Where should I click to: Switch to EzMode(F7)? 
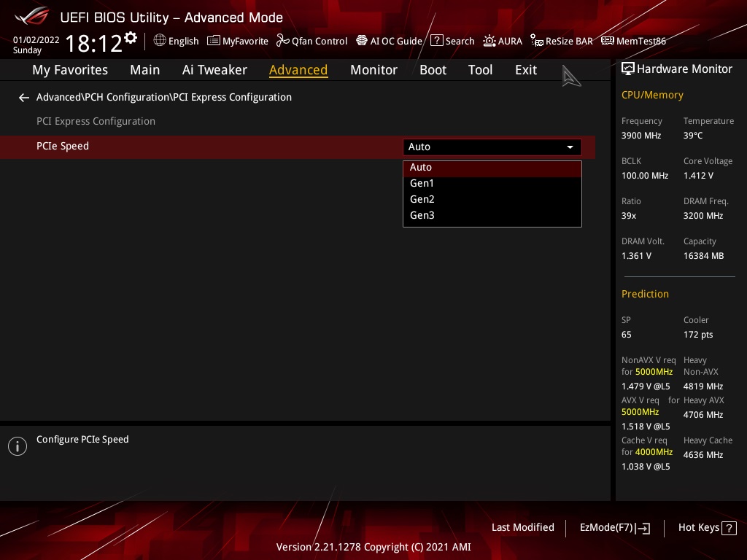[614, 528]
